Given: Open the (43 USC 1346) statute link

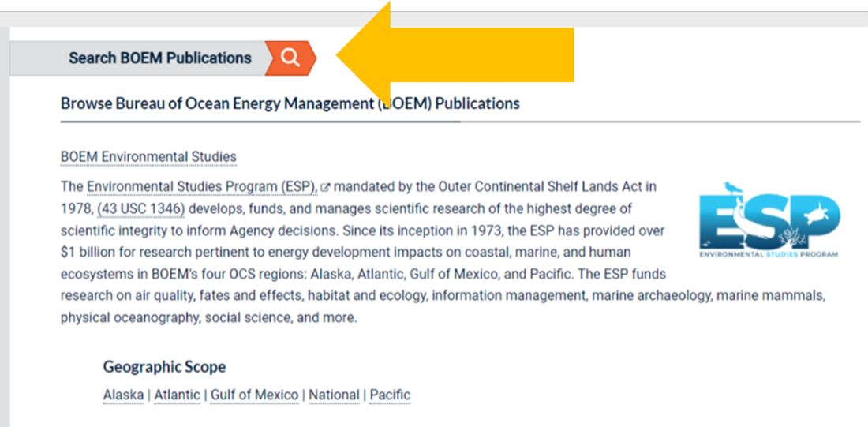Looking at the screenshot, I should coord(141,208).
